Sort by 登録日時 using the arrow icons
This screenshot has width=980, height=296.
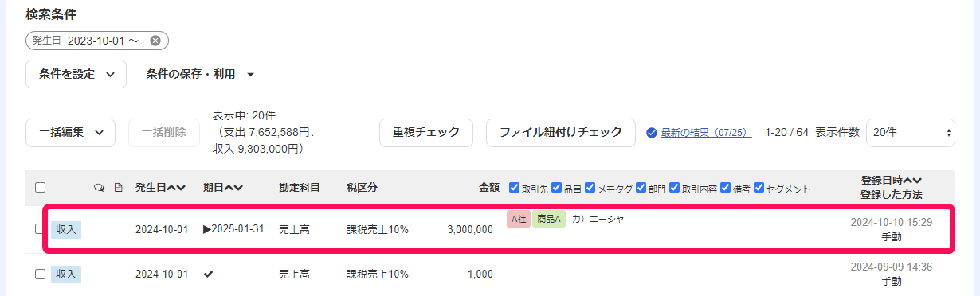(x=911, y=181)
